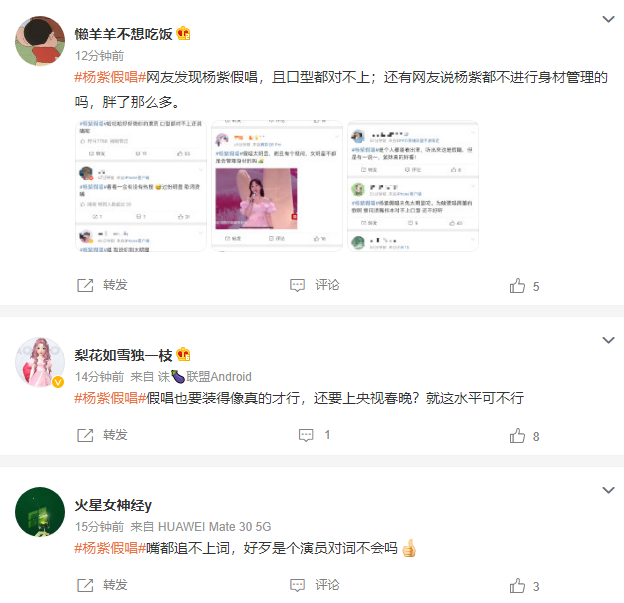This screenshot has height=603, width=624.
Task: Open comments on the first post
Action: 314,285
